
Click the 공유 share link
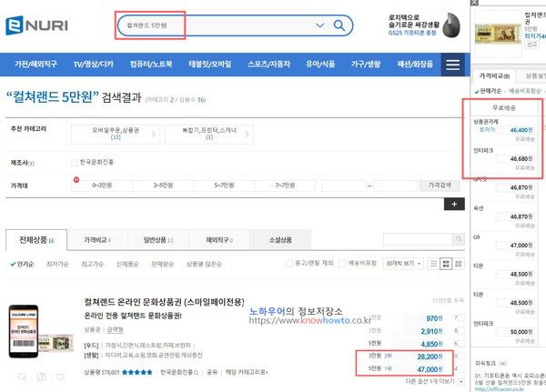click(212, 372)
